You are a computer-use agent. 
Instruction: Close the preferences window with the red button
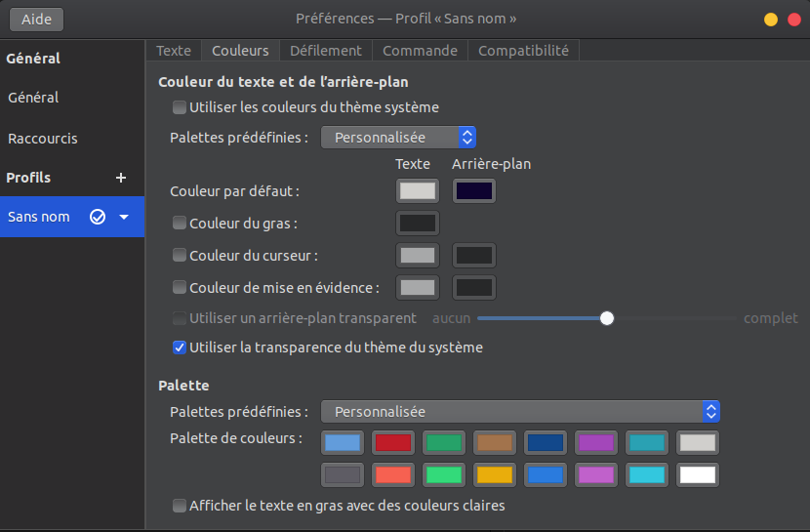click(794, 20)
